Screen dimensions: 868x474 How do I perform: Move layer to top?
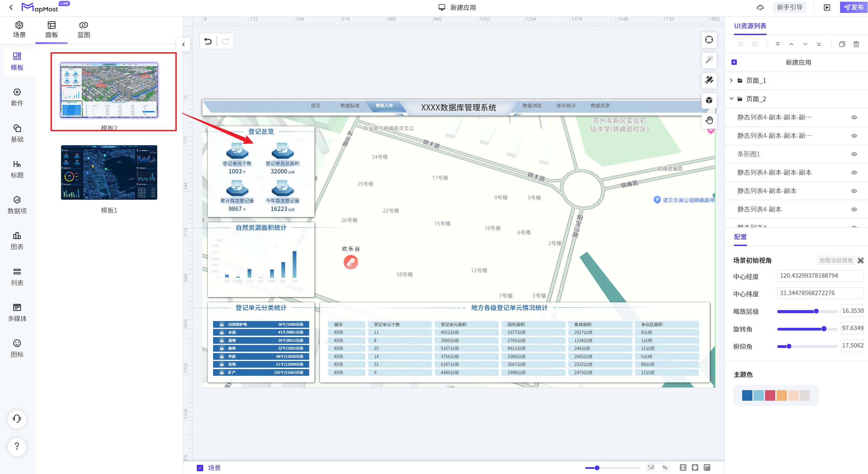(778, 44)
